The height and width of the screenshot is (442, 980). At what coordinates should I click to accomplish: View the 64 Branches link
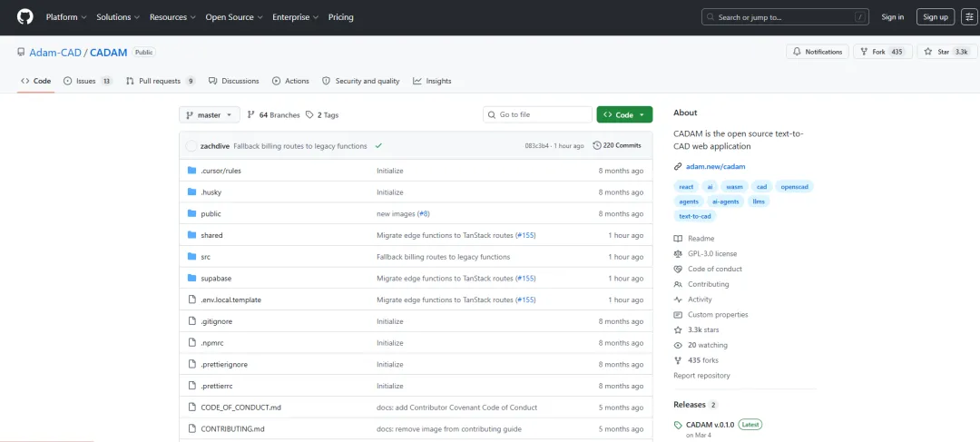coord(274,115)
